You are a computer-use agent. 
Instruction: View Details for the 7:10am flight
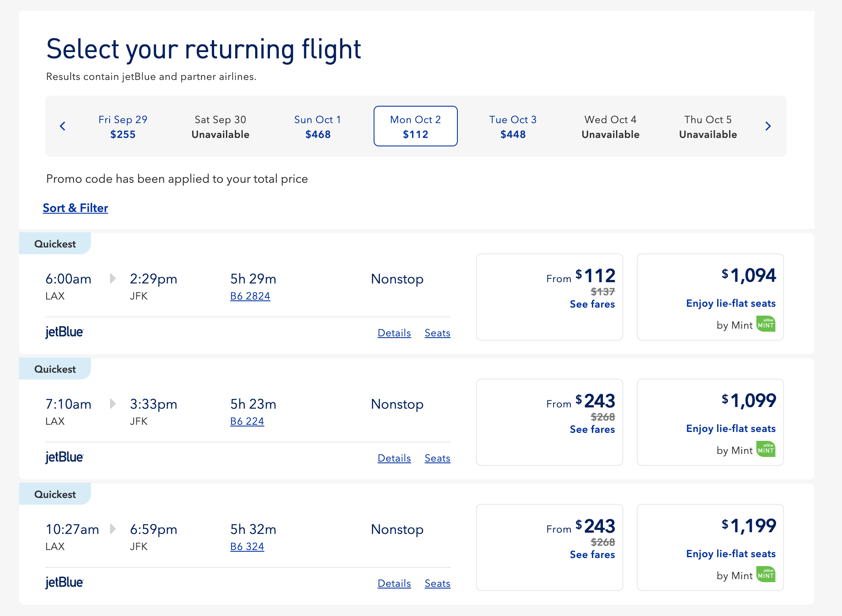[394, 458]
